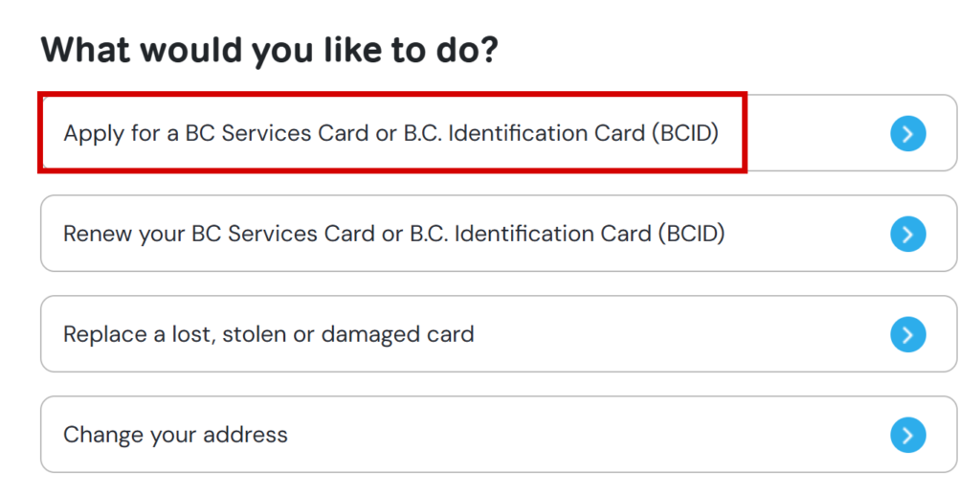Choose the Change your address text

point(176,435)
